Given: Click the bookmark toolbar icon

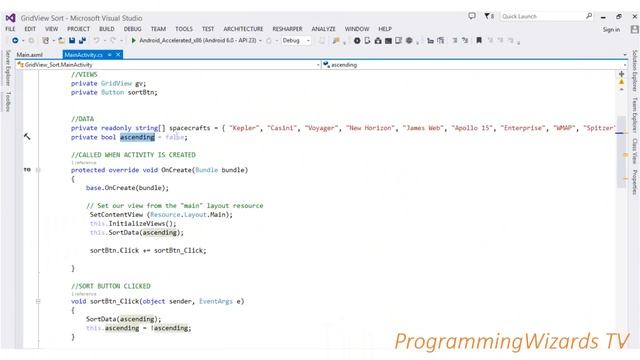Looking at the screenshot, I should 479,40.
